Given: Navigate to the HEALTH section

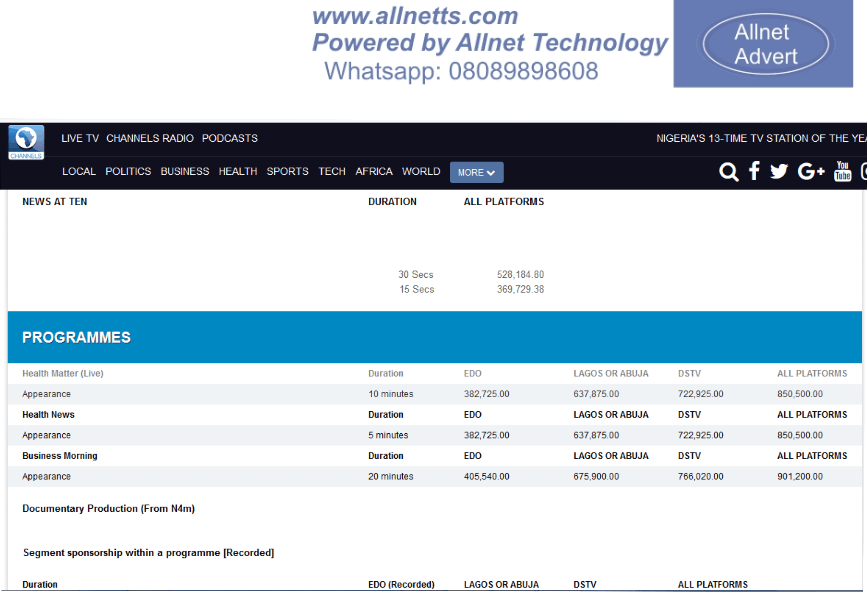Looking at the screenshot, I should [x=238, y=171].
